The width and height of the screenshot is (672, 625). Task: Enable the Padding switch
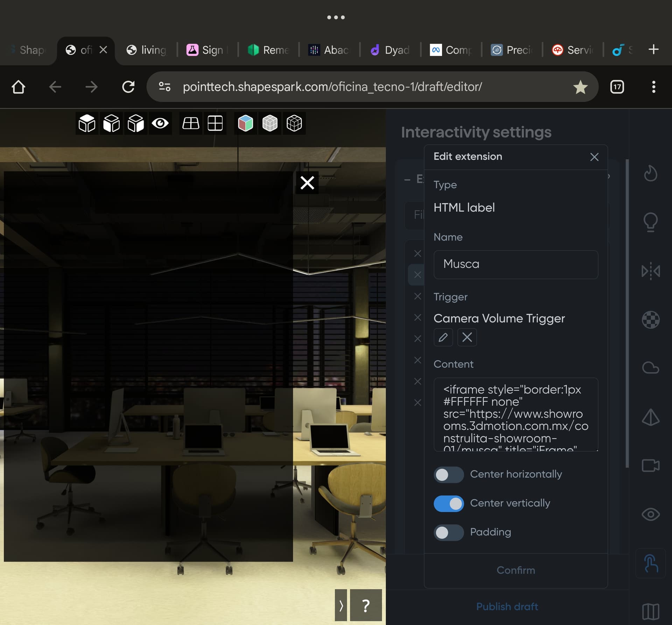point(448,533)
